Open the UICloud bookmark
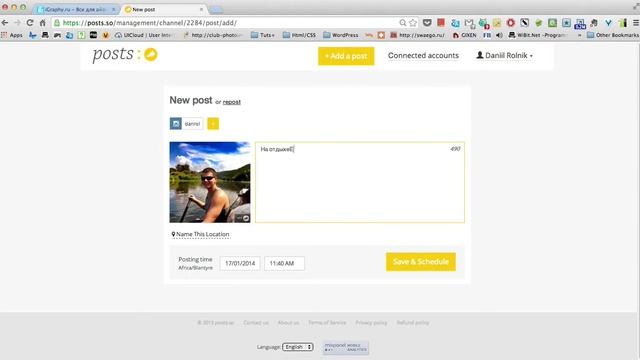Viewport: 640px width, 360px height. click(143, 35)
